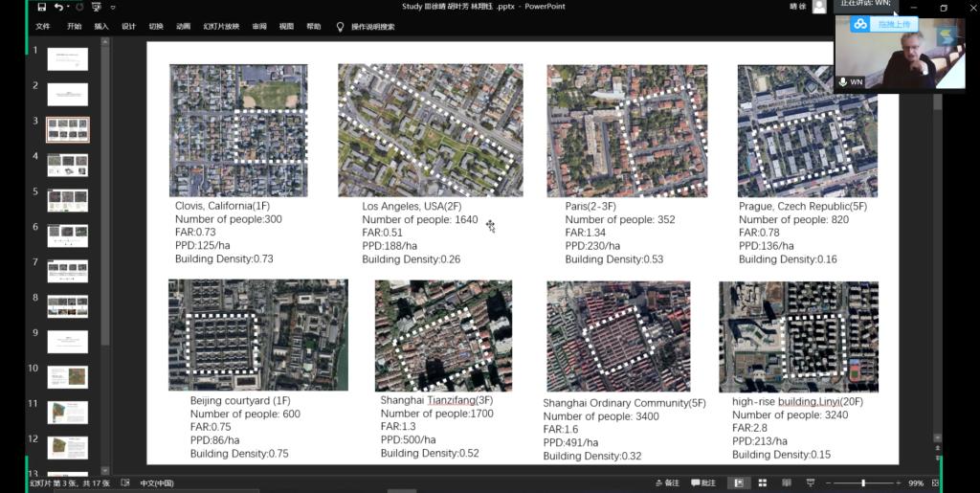This screenshot has width=980, height=493.
Task: Open the 幻灯片放映 ribbon tab
Action: point(221,27)
